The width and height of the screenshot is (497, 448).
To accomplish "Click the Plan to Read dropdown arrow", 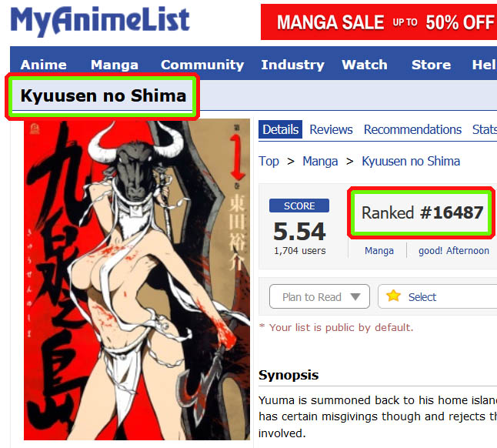I will click(x=355, y=297).
